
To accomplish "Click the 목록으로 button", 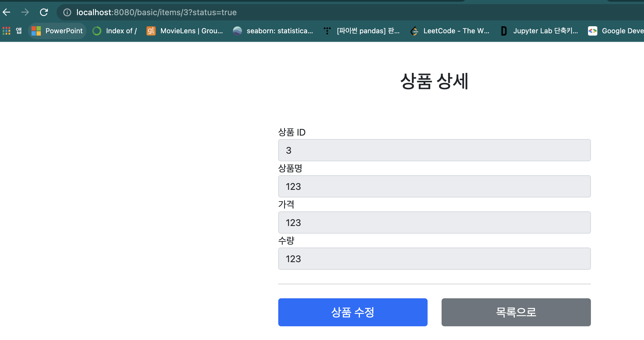I will (x=516, y=312).
